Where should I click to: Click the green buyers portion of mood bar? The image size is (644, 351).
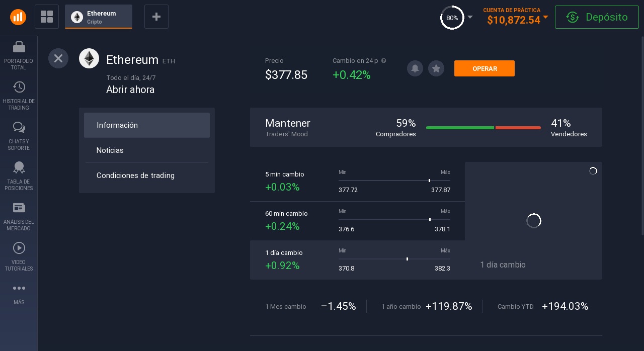coord(460,128)
